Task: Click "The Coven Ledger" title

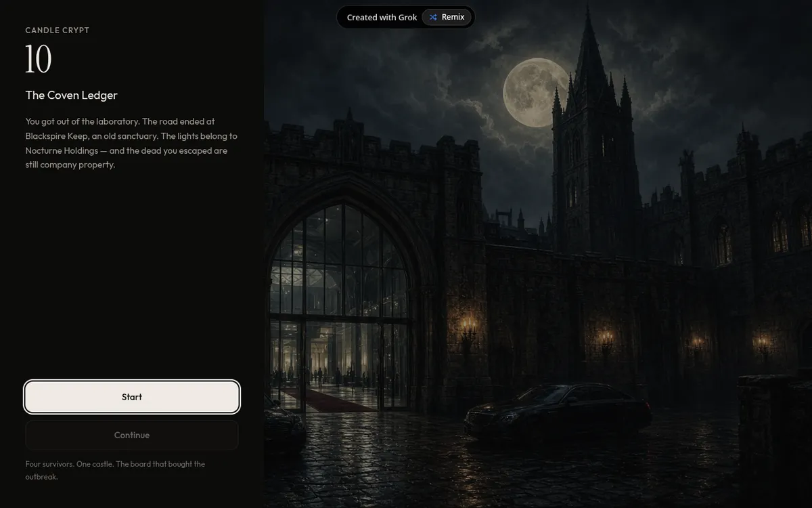Action: coord(72,95)
